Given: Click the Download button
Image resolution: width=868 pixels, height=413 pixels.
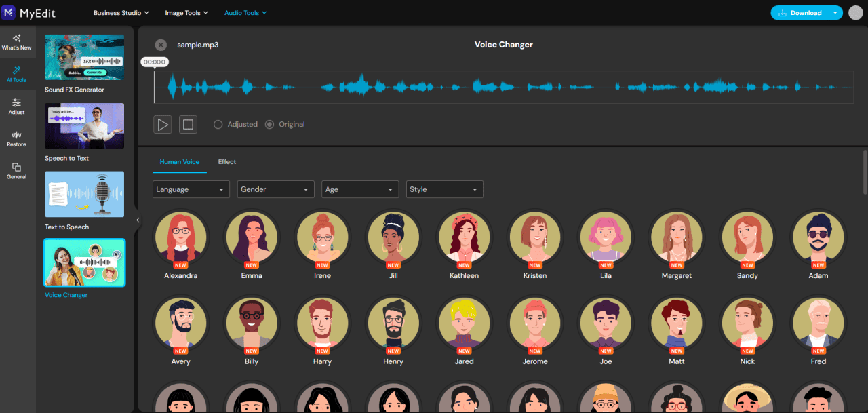Looking at the screenshot, I should pyautogui.click(x=800, y=12).
